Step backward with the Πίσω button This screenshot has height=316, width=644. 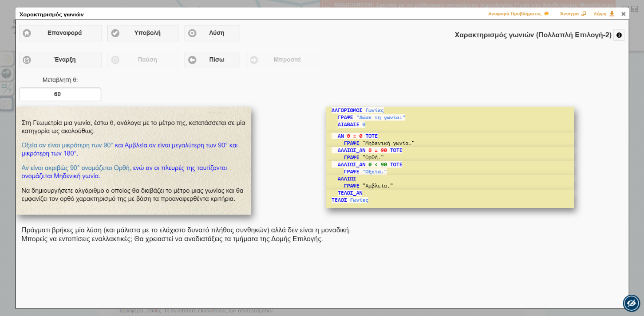coord(212,60)
